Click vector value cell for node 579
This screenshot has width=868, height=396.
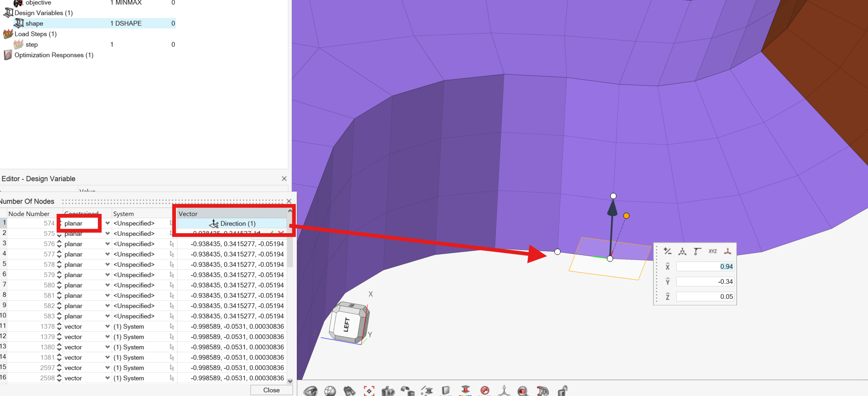(232, 275)
